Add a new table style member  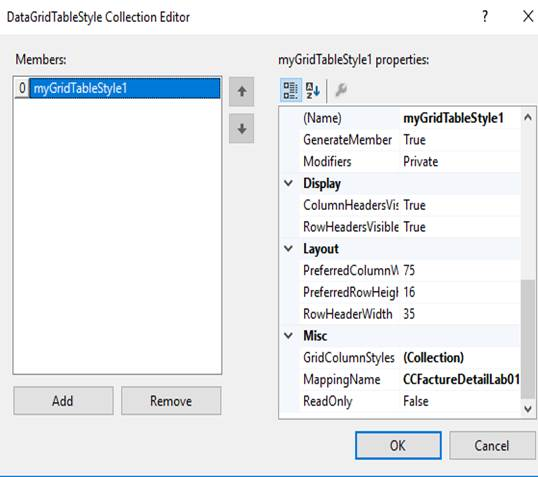63,401
